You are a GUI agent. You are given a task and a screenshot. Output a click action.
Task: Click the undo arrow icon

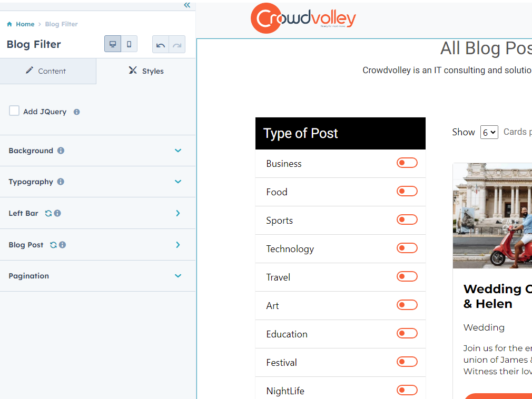161,45
